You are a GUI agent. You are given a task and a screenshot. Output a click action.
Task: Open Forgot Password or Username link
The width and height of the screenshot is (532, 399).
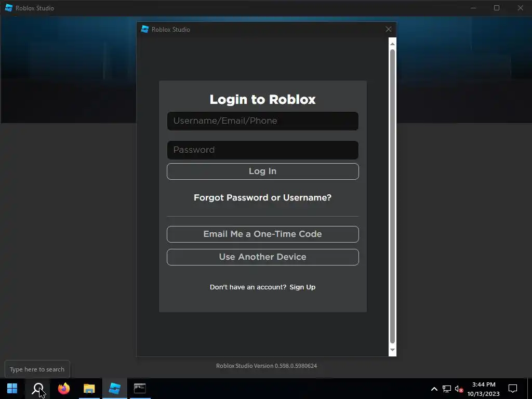pos(262,197)
